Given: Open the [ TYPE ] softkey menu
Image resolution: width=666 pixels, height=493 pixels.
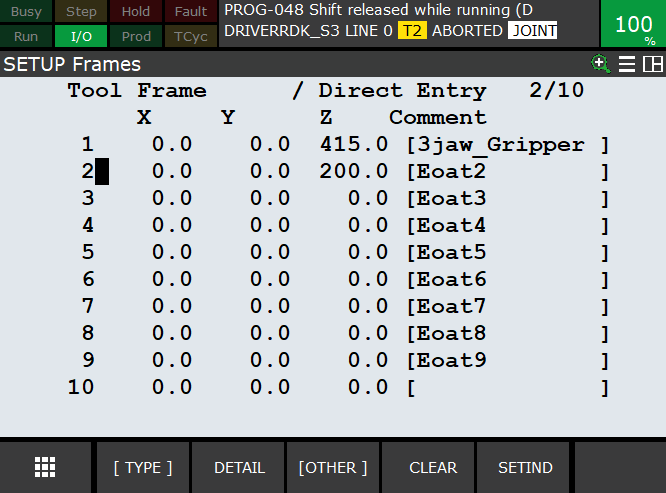Looking at the screenshot, I should pyautogui.click(x=142, y=467).
